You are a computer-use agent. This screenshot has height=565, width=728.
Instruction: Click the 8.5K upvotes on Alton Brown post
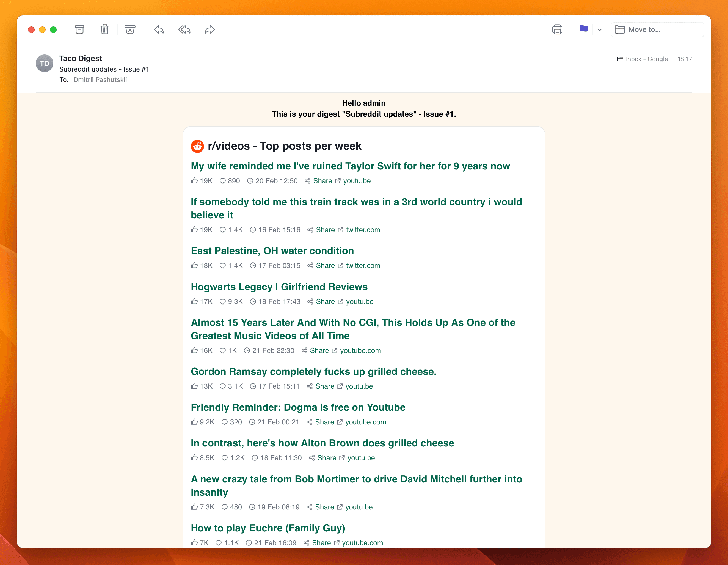tap(203, 458)
